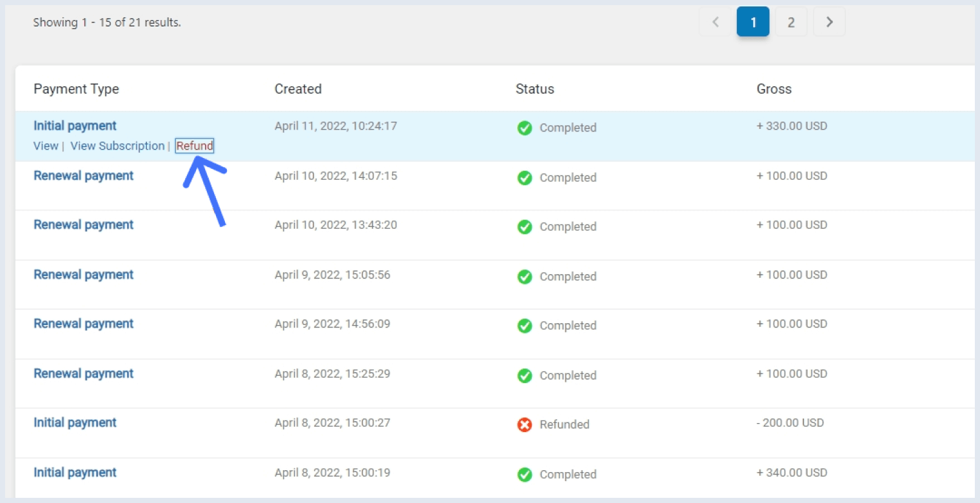The height and width of the screenshot is (503, 980).
Task: Click the red Refunded status icon
Action: (x=524, y=424)
